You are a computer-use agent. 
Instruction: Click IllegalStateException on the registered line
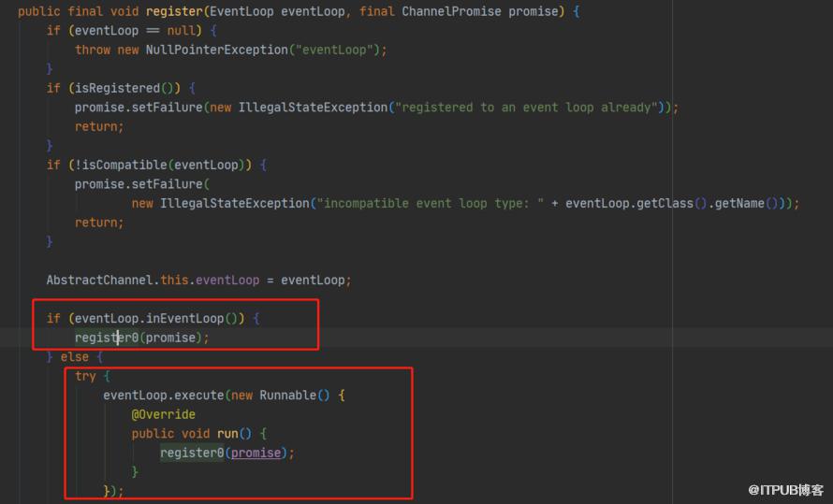click(x=313, y=108)
